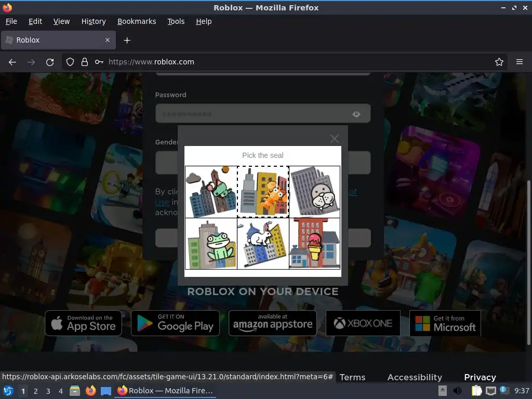Screen dimensions: 532x399
Task: Open the file manager taskbar icon
Action: (x=75, y=391)
